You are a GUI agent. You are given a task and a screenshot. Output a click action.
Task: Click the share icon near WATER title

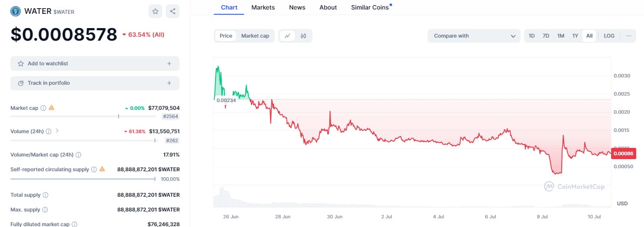[x=173, y=11]
